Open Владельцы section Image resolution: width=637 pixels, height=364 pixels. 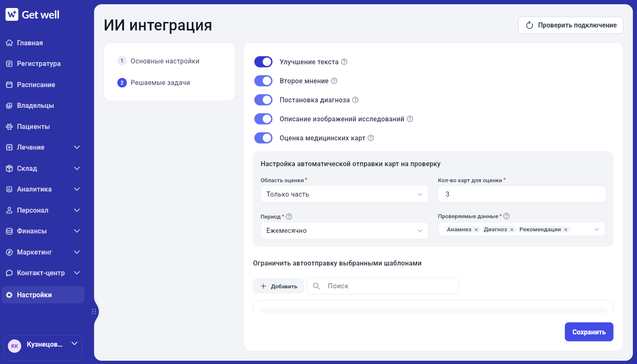point(36,106)
